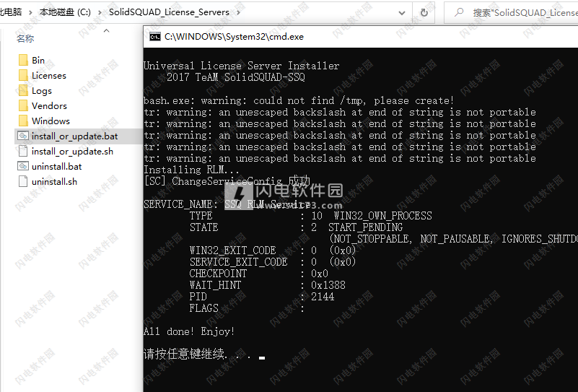
Task: Select the Bin folder name
Action: (x=38, y=60)
